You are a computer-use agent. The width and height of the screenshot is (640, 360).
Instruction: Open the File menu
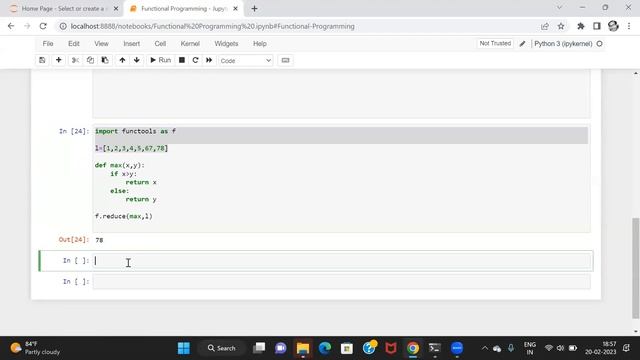tap(48, 44)
